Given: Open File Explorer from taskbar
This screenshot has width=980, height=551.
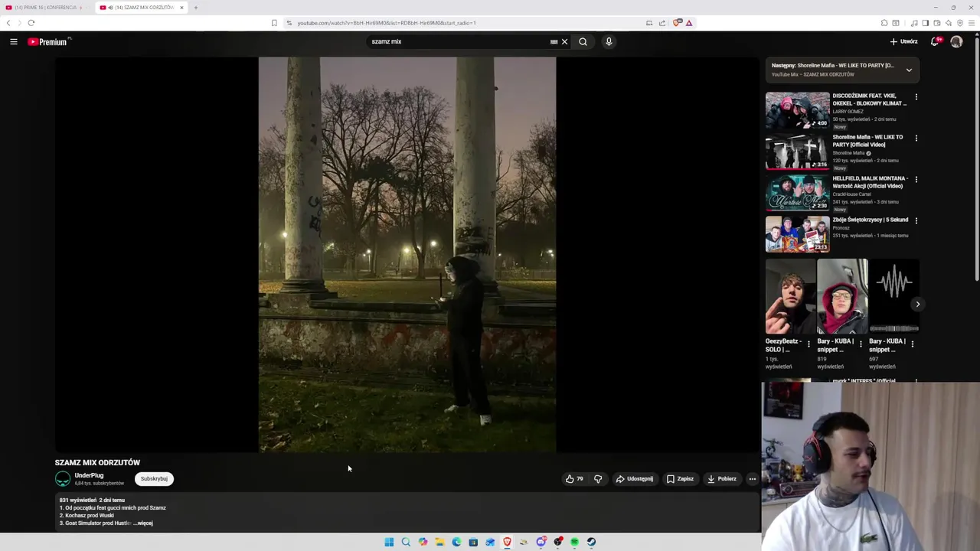Looking at the screenshot, I should (439, 542).
